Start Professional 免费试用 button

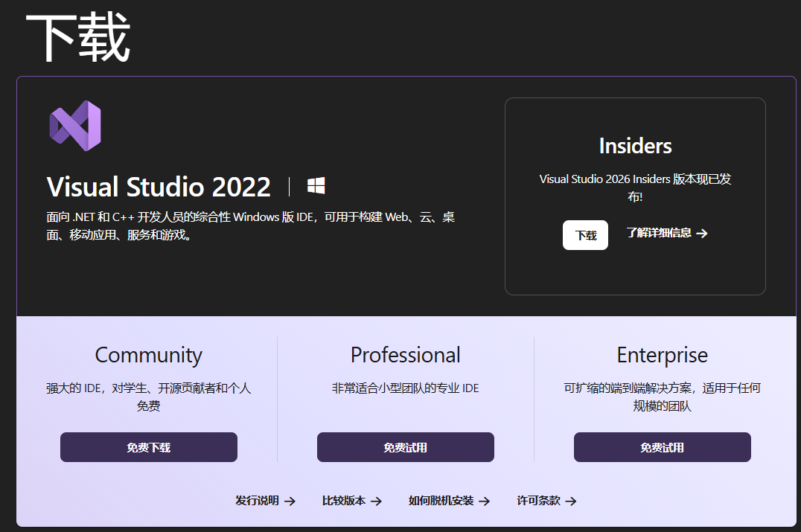pos(406,447)
